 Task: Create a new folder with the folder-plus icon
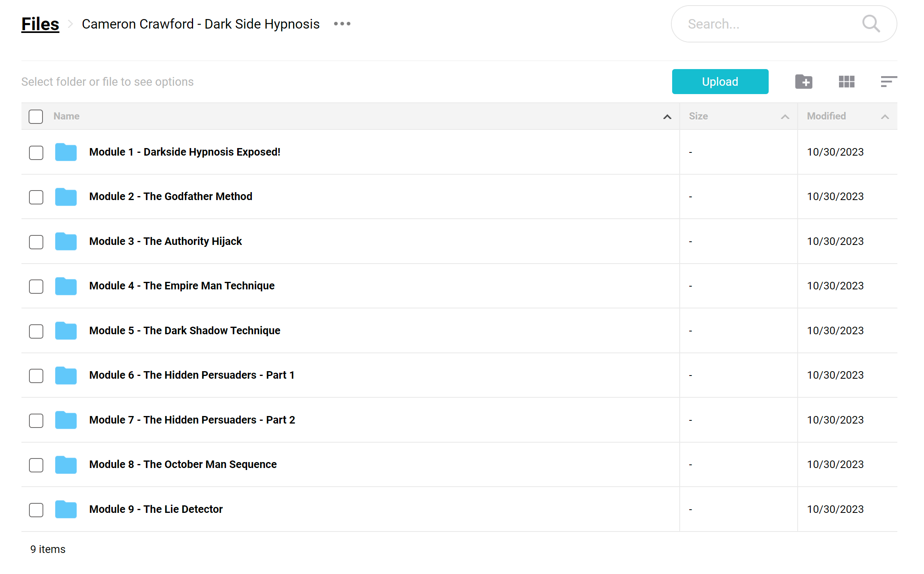[804, 82]
